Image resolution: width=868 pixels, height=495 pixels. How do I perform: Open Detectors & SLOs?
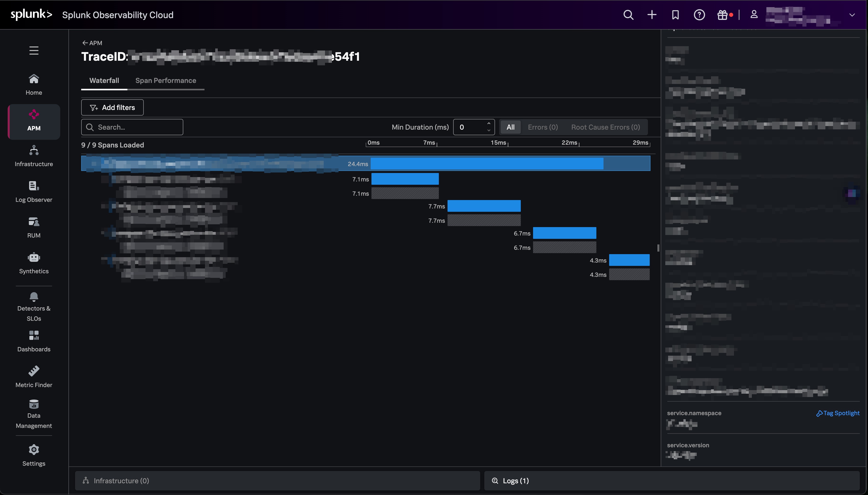click(x=34, y=306)
